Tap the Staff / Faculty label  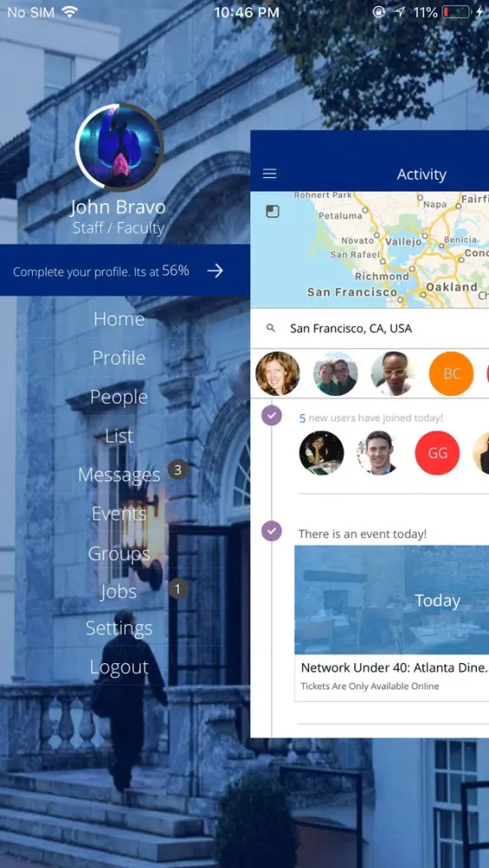click(x=118, y=228)
